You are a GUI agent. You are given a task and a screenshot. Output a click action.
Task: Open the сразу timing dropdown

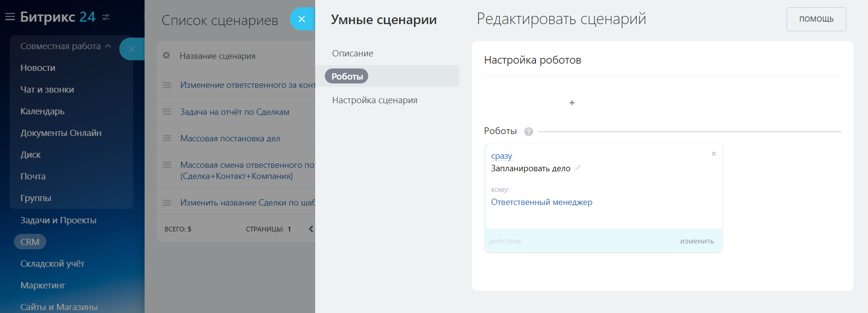tap(501, 156)
